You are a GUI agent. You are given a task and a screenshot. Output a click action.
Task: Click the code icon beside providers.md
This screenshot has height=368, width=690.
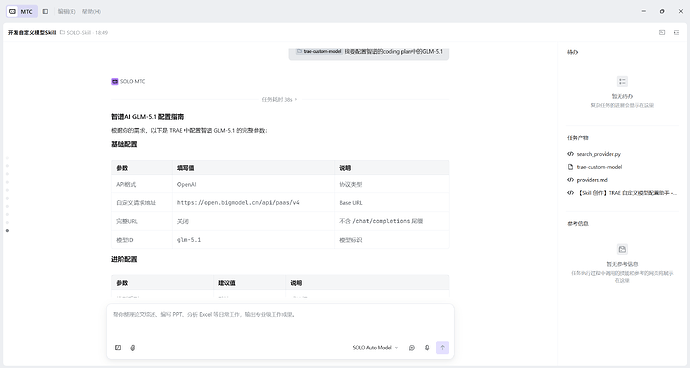click(x=570, y=180)
